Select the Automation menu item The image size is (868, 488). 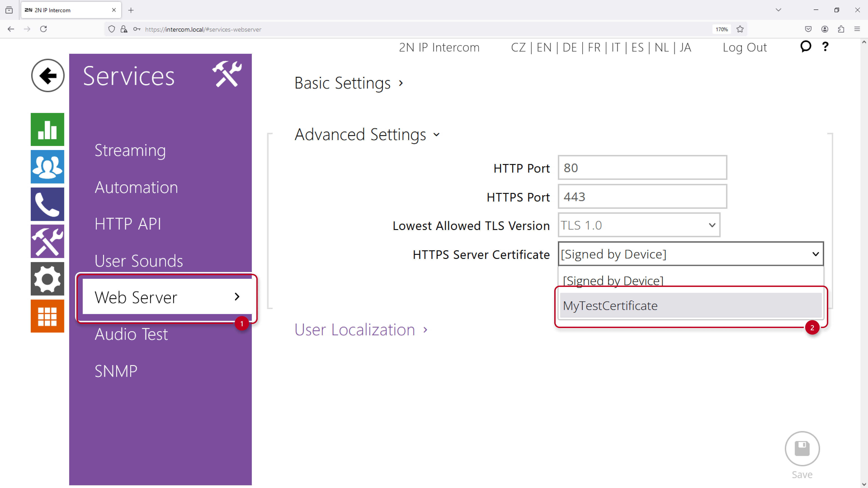[136, 187]
